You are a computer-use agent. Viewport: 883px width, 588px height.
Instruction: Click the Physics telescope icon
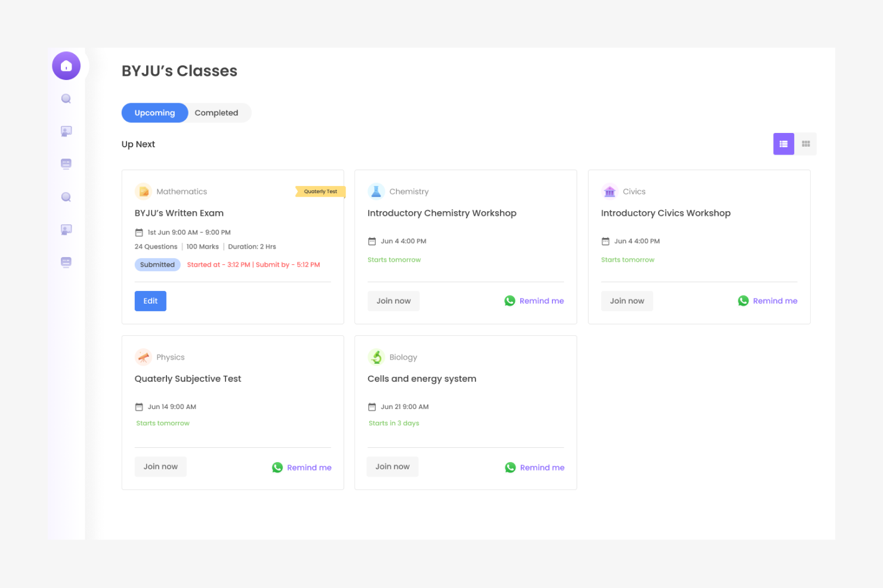click(x=143, y=357)
